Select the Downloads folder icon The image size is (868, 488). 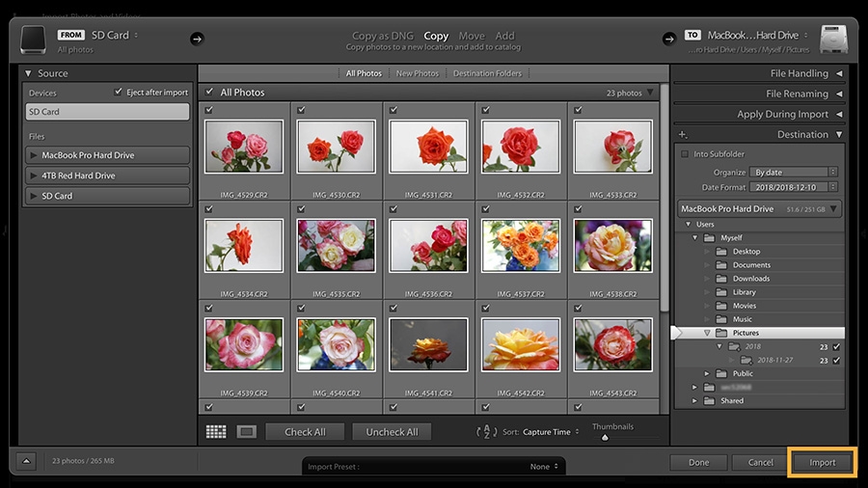(x=721, y=279)
